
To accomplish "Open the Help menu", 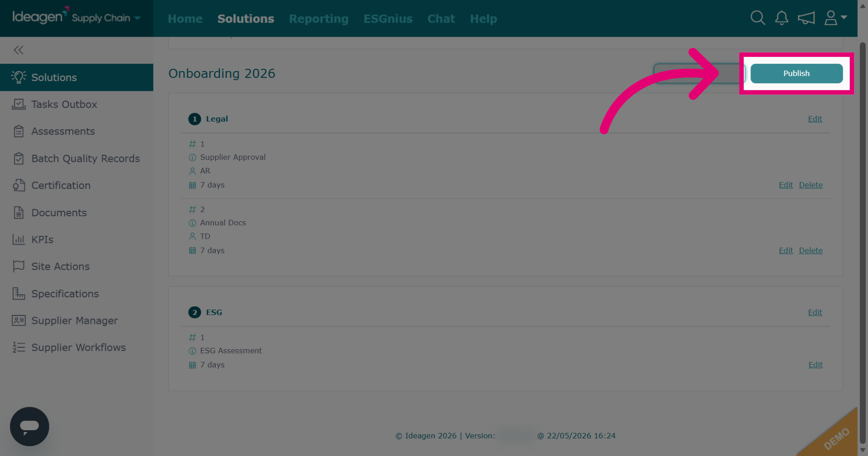I will (x=483, y=19).
